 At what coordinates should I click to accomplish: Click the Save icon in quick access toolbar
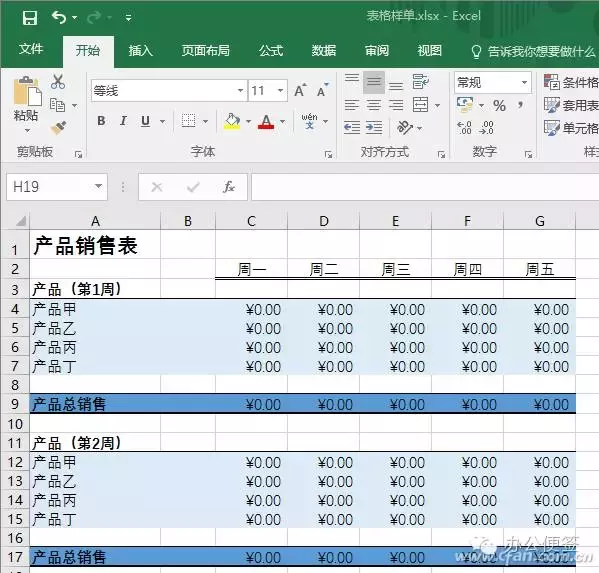29,18
